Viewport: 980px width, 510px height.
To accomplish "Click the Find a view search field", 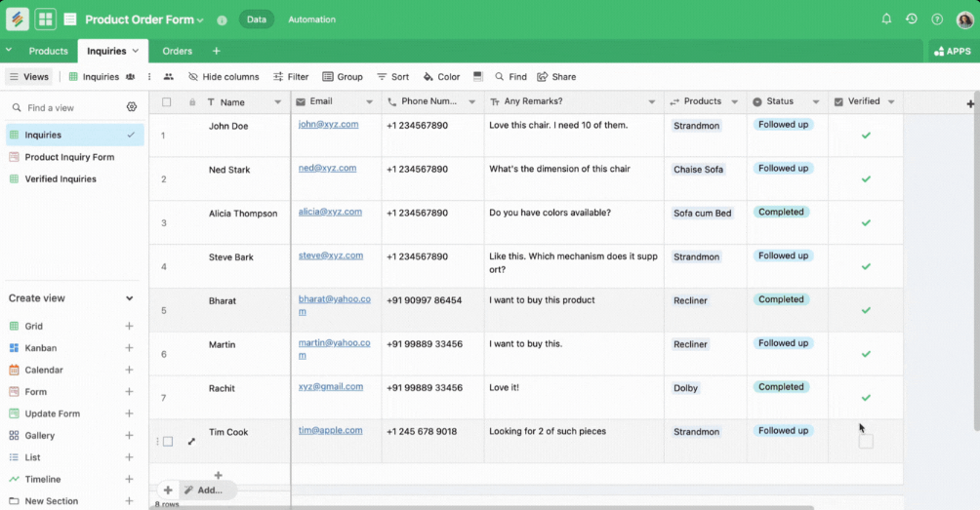I will click(67, 108).
